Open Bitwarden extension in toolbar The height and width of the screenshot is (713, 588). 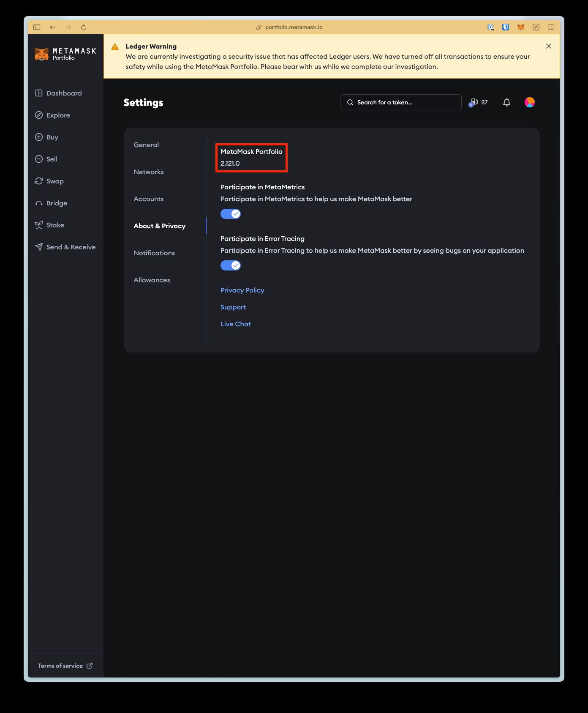pyautogui.click(x=505, y=27)
